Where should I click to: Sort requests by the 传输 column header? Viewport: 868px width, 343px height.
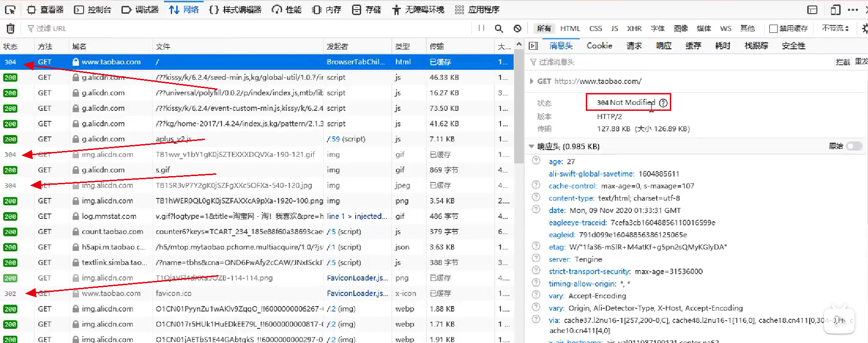[460, 47]
